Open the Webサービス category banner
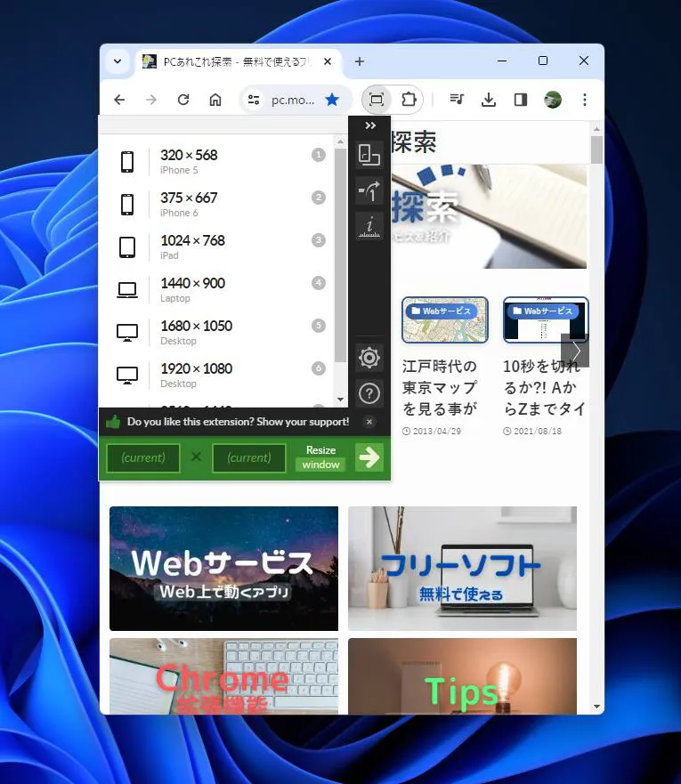681x784 pixels. pyautogui.click(x=223, y=569)
